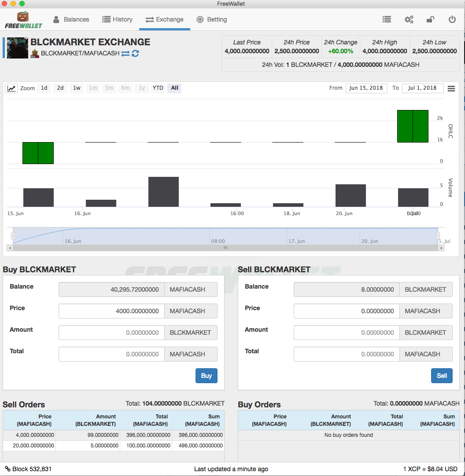The height and width of the screenshot is (476, 465).
Task: Open the Betting tab
Action: [212, 19]
